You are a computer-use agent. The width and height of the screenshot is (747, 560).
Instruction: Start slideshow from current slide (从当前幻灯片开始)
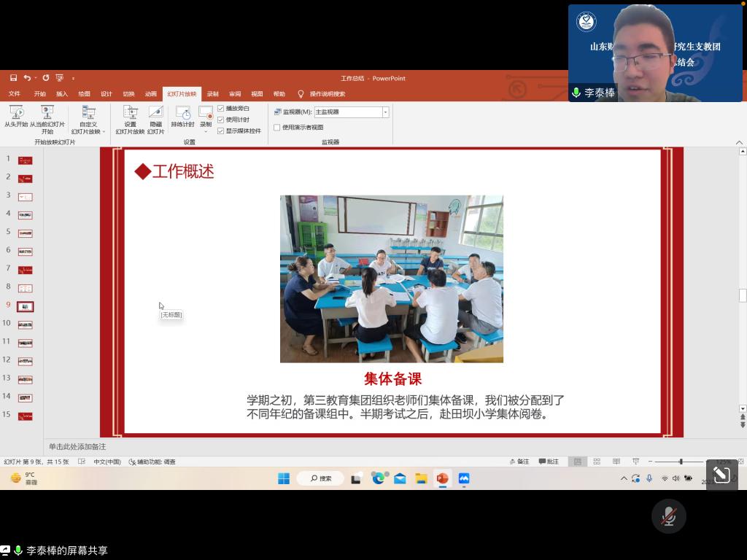[47, 113]
